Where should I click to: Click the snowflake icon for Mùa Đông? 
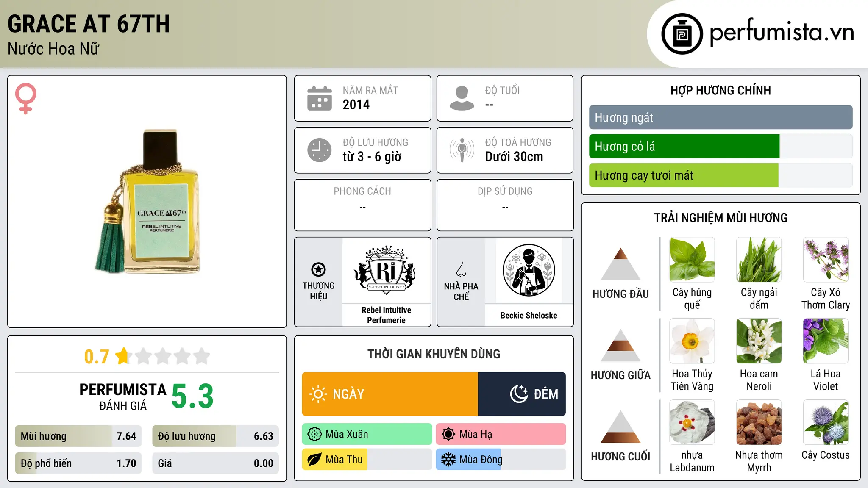click(x=448, y=460)
